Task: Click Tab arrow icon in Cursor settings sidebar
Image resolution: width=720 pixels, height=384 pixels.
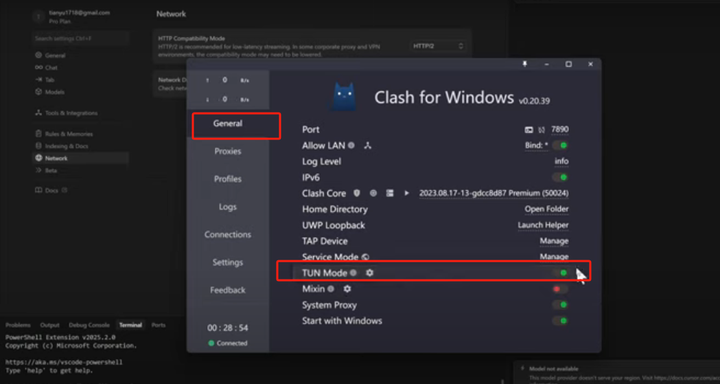Action: point(39,79)
